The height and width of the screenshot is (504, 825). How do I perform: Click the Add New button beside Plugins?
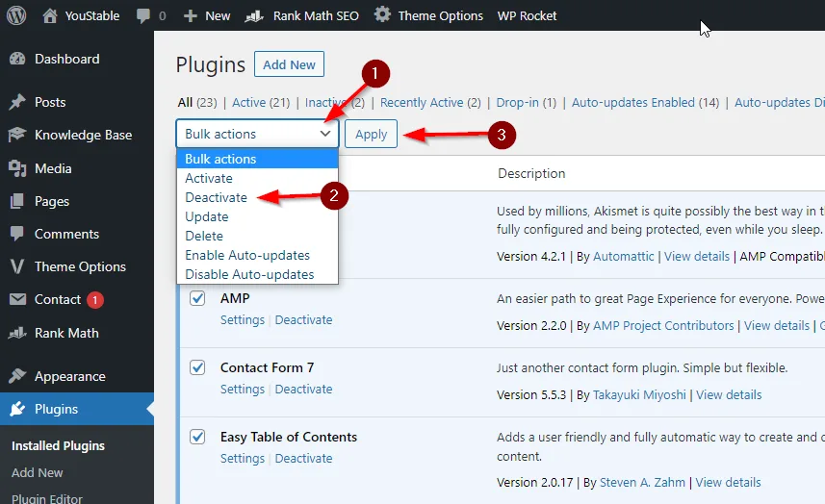click(x=289, y=64)
